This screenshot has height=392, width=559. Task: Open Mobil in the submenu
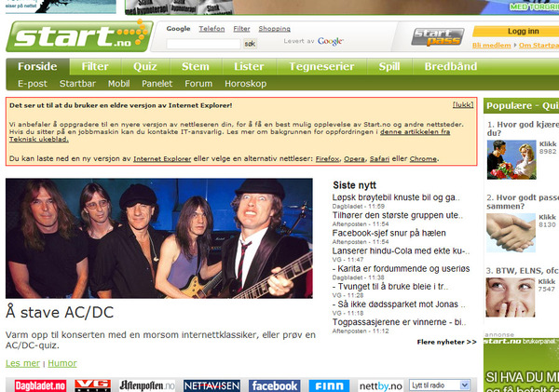click(x=118, y=84)
